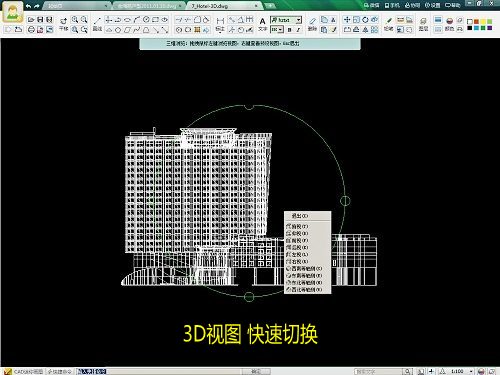Viewport: 500px width, 375px height.
Task: Choose 仰视 bottom view in context menu
Action: tap(308, 233)
